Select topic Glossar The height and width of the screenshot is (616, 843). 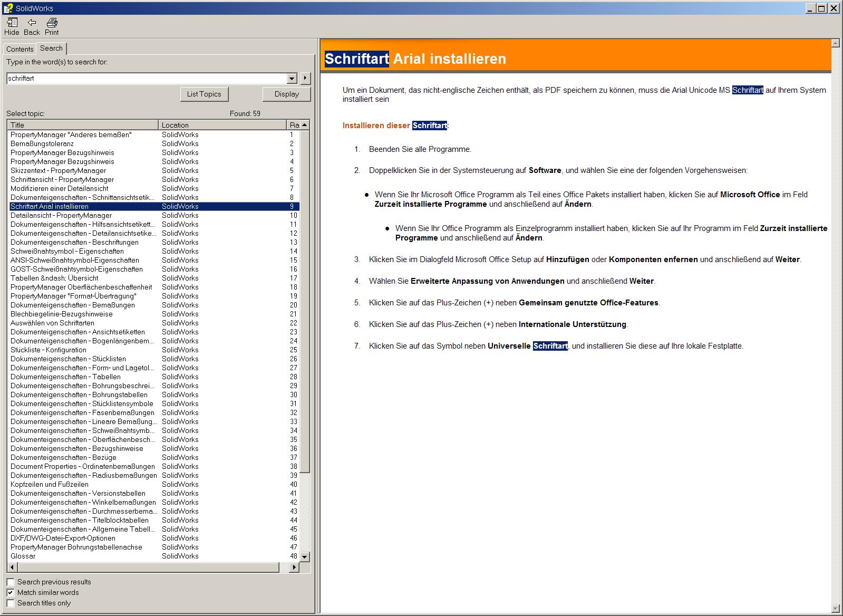(153, 556)
